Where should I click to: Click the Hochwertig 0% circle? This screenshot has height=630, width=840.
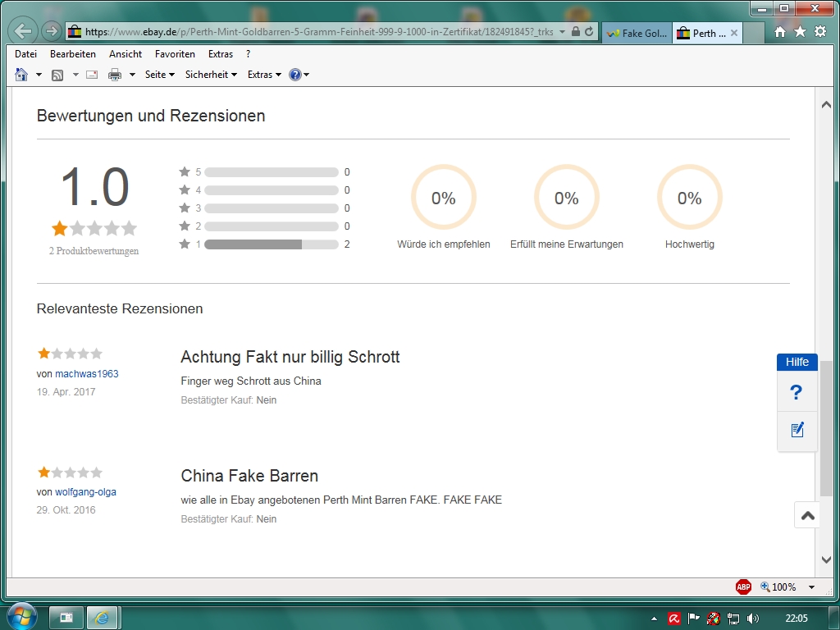point(689,197)
